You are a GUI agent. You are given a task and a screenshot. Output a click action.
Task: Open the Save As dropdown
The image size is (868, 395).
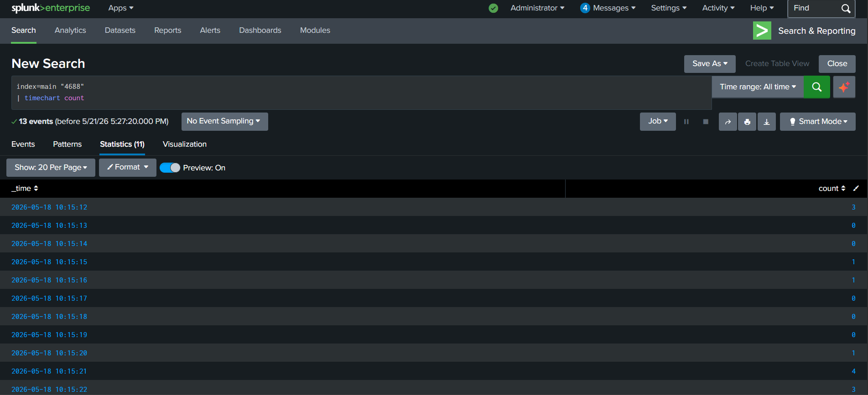pos(710,64)
